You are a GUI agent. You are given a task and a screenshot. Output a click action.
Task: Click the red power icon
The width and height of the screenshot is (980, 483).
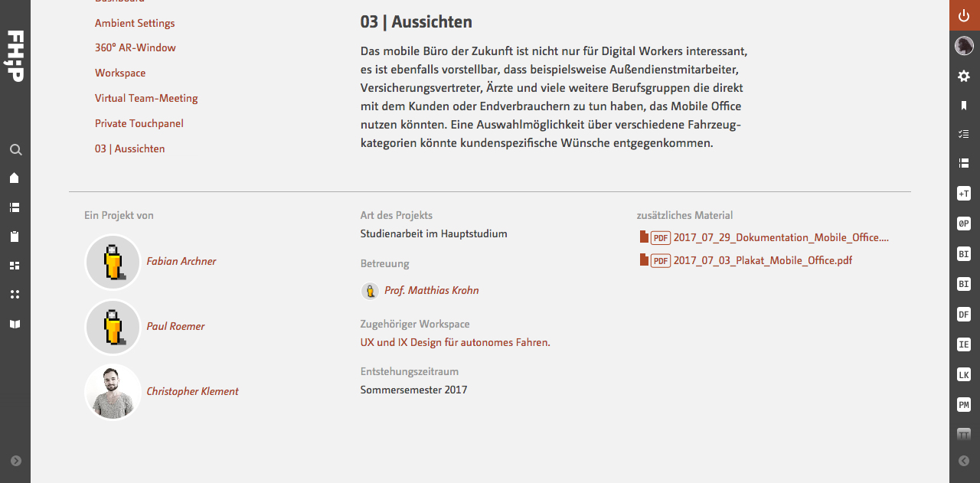tap(965, 15)
